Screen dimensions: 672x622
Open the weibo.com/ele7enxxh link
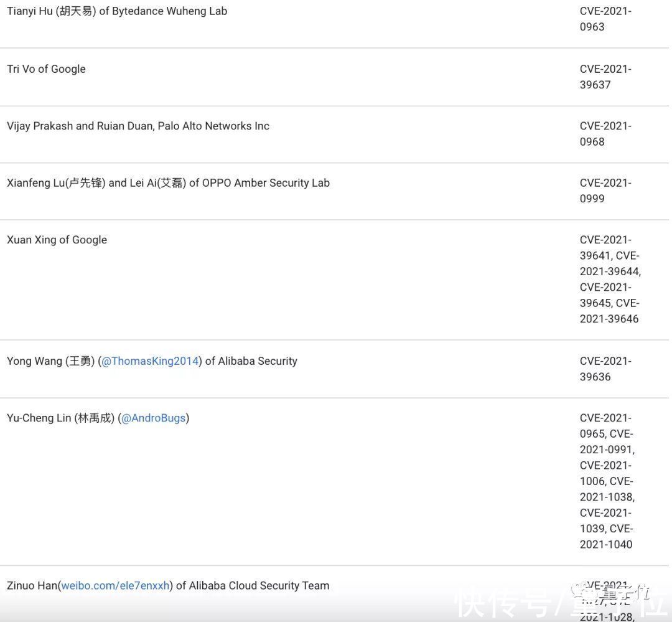coord(115,585)
